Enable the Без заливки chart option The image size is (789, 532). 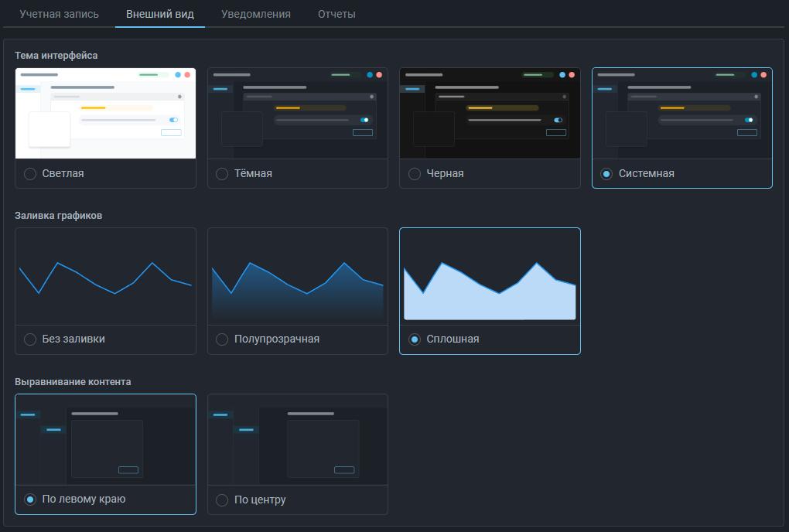[x=30, y=339]
